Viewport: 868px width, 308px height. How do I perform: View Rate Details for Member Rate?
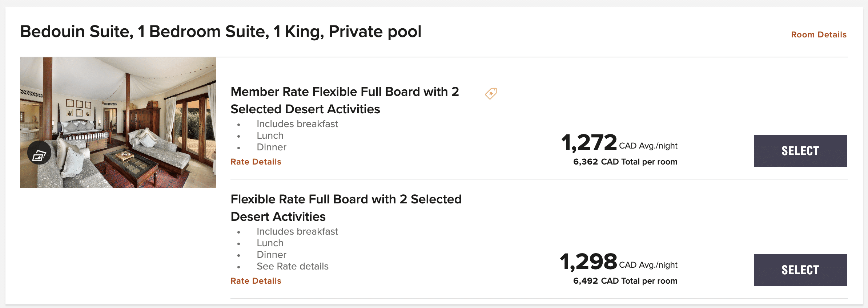256,162
